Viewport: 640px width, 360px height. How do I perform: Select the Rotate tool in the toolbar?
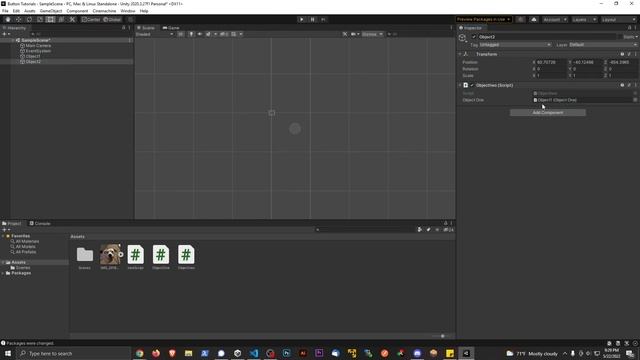pyautogui.click(x=29, y=19)
